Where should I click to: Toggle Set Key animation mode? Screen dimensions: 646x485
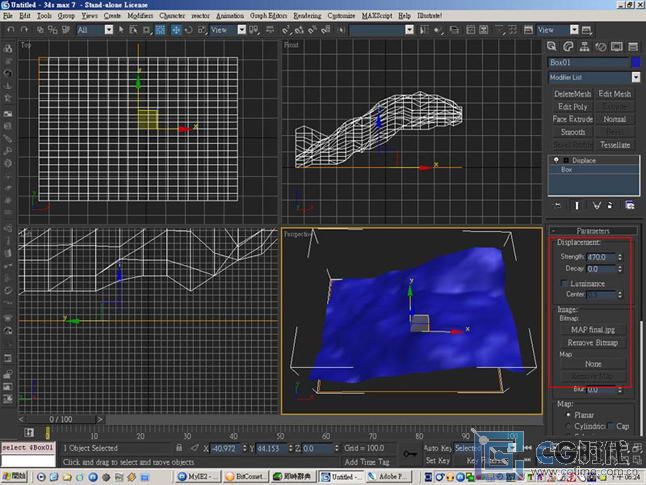pyautogui.click(x=437, y=460)
